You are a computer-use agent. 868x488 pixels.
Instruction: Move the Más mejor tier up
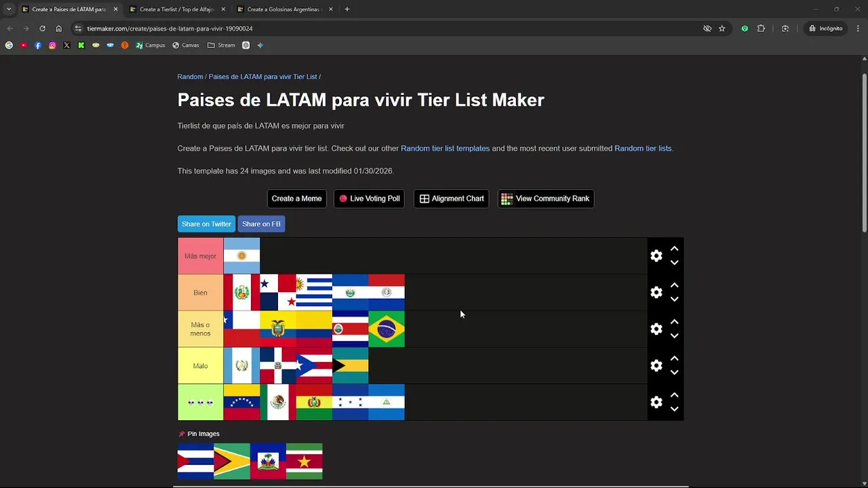tap(674, 249)
